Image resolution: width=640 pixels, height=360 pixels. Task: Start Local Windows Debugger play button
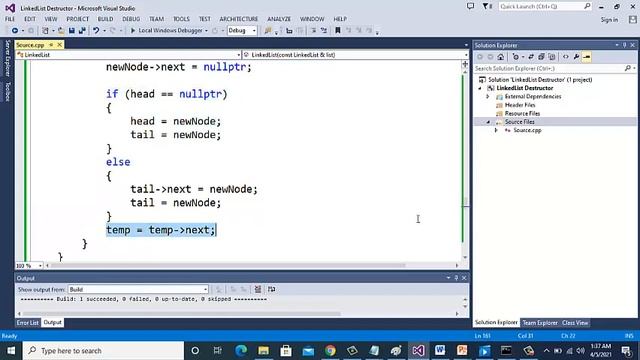coord(133,31)
